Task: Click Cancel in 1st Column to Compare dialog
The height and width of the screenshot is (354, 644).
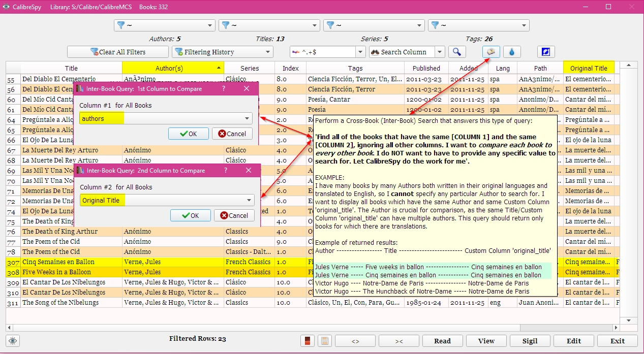Action: point(232,134)
